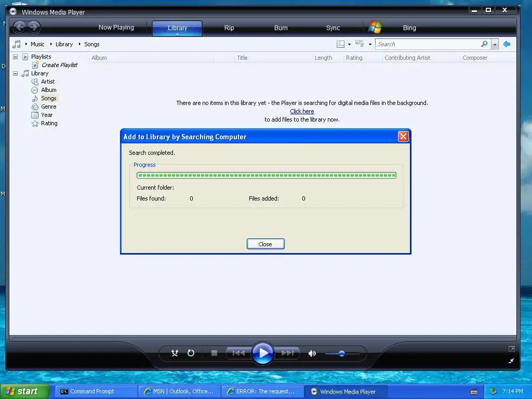
Task: Click Create Playlist item
Action: click(59, 65)
